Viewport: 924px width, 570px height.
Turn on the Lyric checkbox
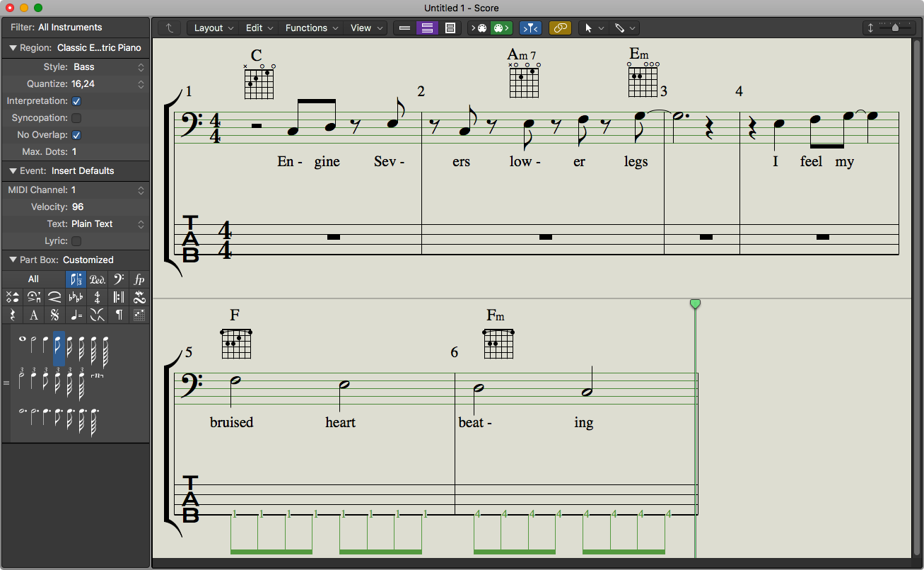[76, 241]
